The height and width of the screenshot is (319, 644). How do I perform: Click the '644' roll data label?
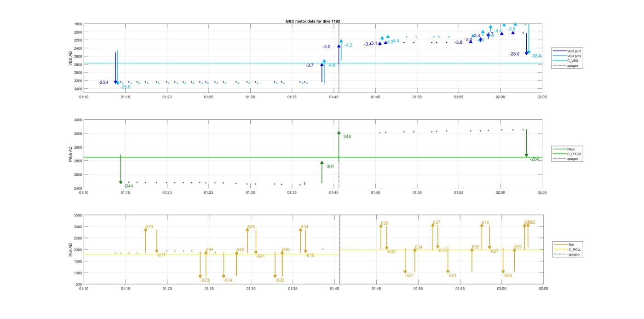210,249
